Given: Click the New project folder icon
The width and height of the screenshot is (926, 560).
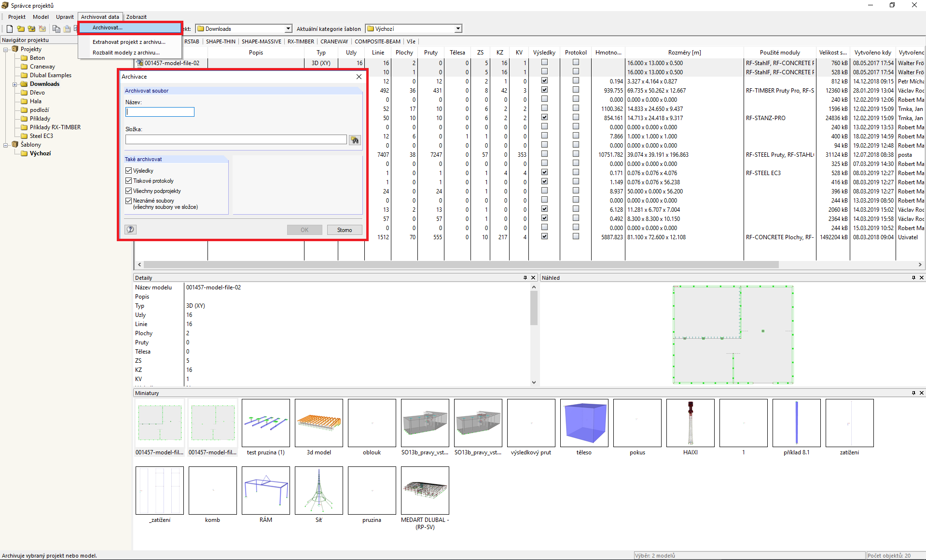Looking at the screenshot, I should (x=21, y=29).
